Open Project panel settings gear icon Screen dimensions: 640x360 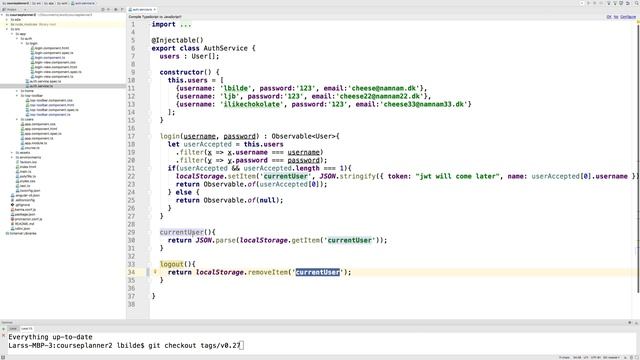116,9
